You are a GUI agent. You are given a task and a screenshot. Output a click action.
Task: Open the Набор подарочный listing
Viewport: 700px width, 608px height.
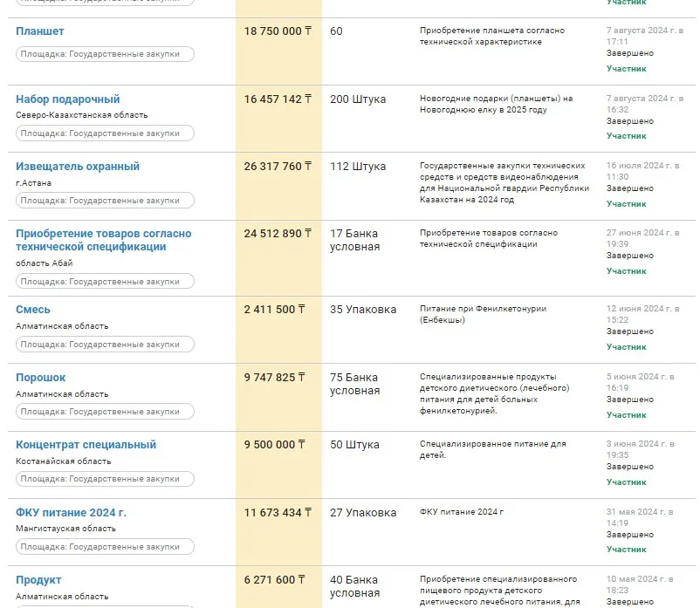tap(68, 99)
